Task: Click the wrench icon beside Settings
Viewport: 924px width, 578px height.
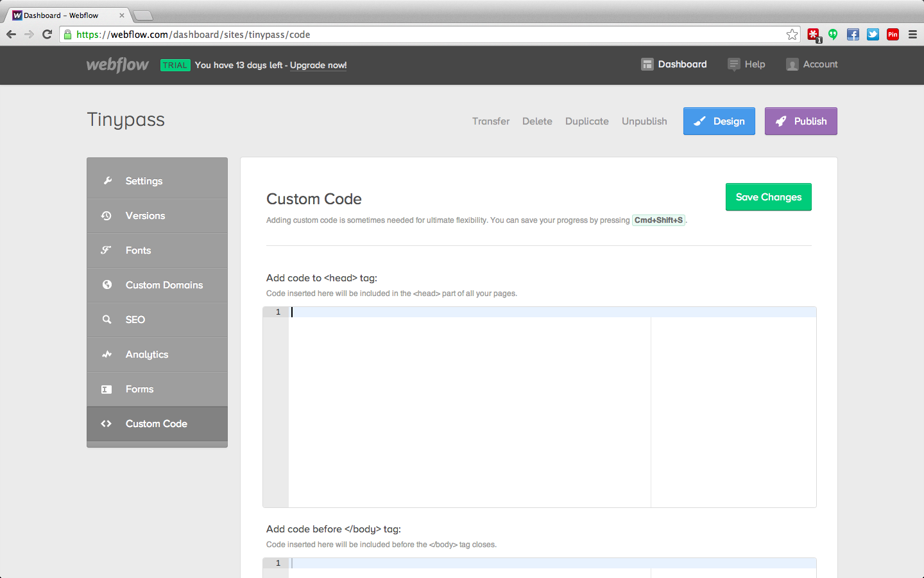Action: click(107, 181)
